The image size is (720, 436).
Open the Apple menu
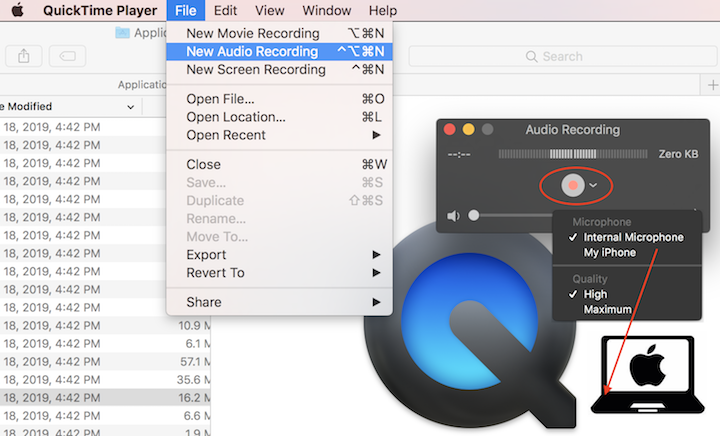pos(17,10)
